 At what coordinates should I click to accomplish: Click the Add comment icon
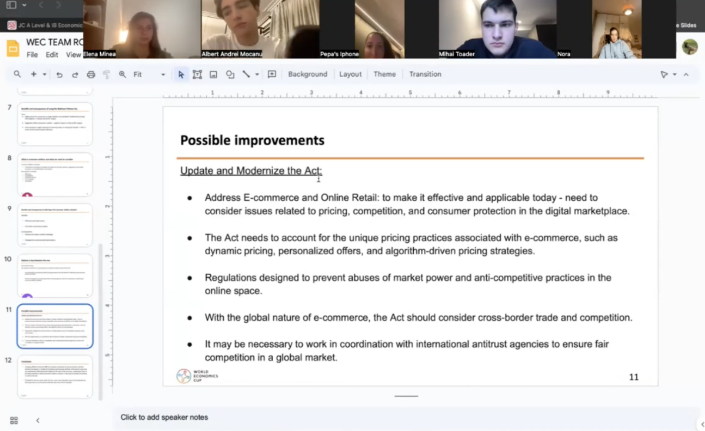point(272,74)
